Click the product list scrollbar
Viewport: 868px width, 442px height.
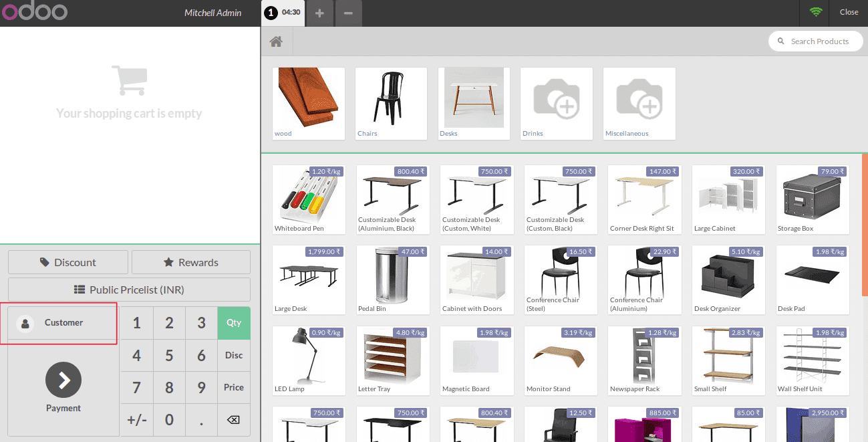[x=865, y=225]
